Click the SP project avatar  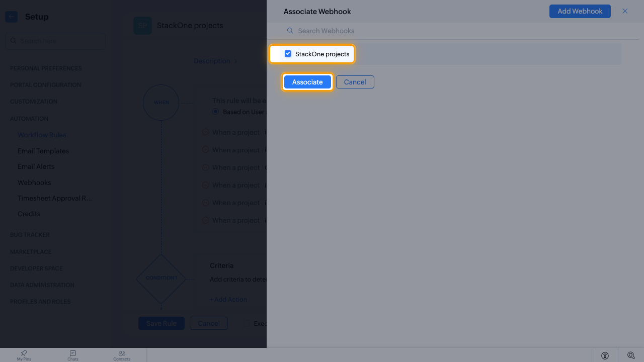[142, 26]
